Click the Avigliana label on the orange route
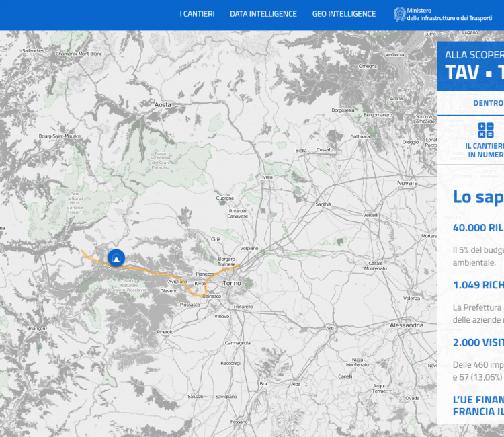Image resolution: width=504 pixels, height=437 pixels. point(178,282)
